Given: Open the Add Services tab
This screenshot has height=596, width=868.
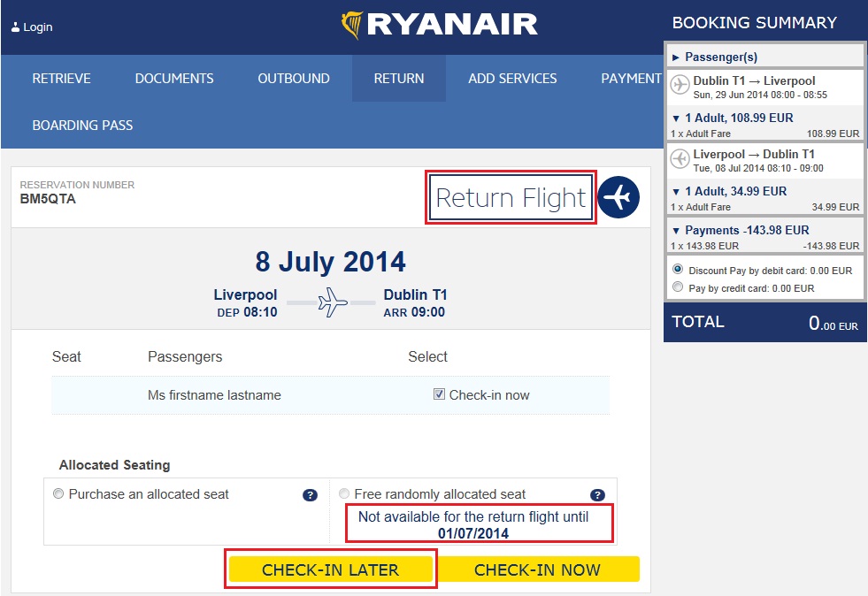Looking at the screenshot, I should click(512, 79).
